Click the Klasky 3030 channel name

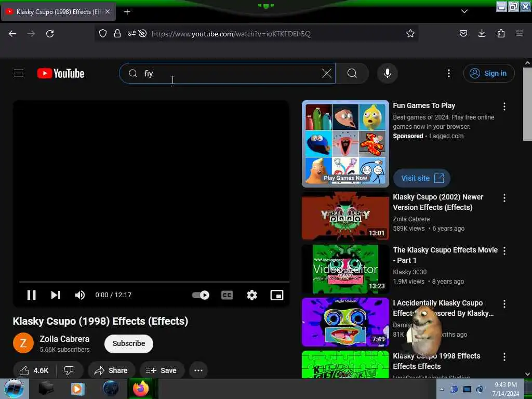point(409,272)
